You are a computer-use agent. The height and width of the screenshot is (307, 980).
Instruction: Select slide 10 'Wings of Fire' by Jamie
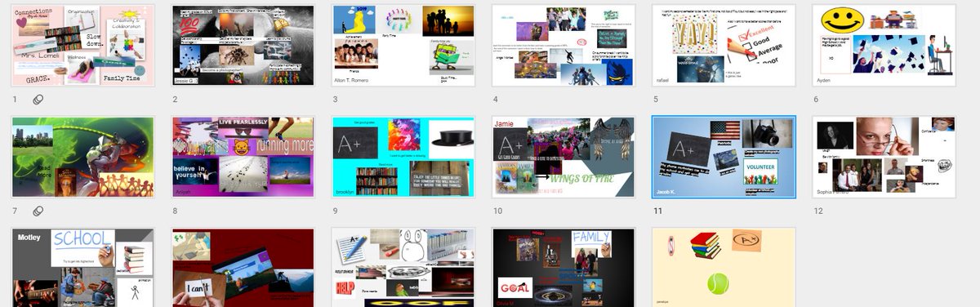click(x=563, y=157)
